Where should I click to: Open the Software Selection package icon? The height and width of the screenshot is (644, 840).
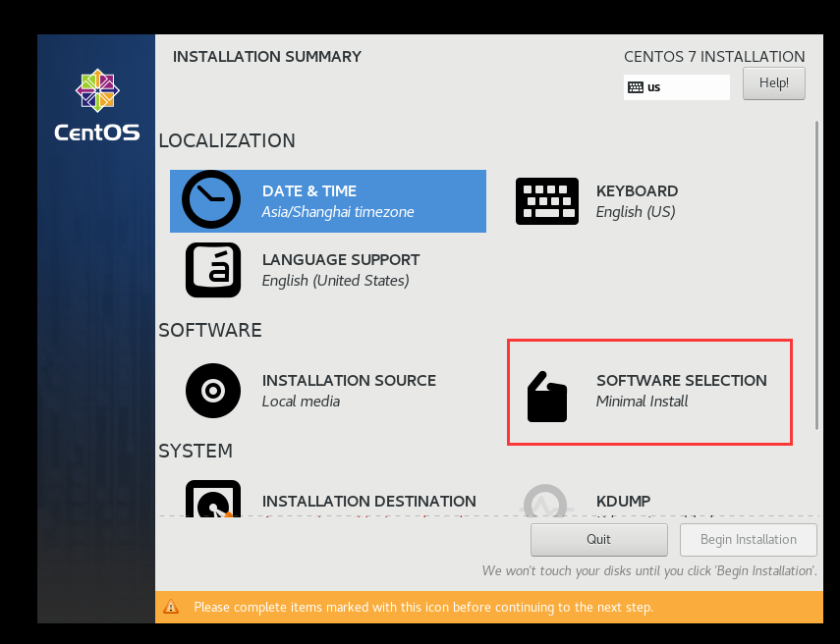coord(547,397)
